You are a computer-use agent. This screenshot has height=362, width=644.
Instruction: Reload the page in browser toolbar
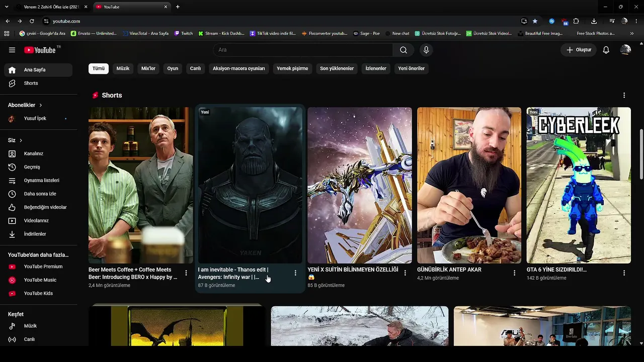point(32,21)
